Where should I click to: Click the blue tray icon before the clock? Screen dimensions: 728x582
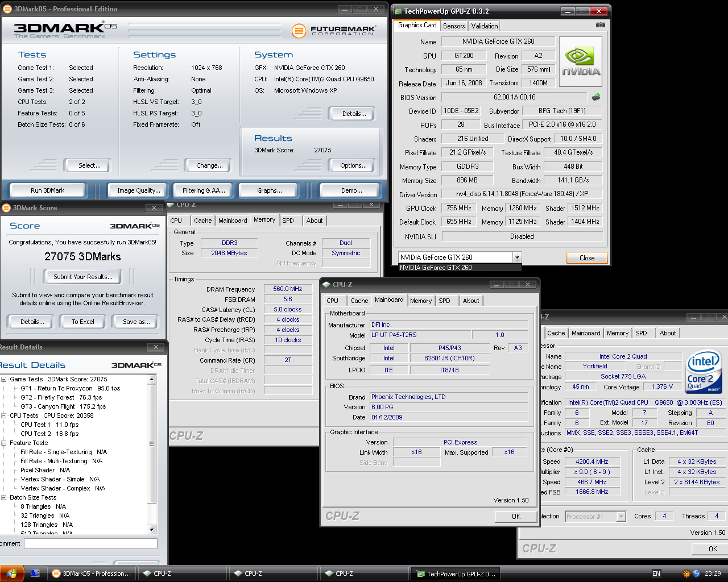(696, 573)
